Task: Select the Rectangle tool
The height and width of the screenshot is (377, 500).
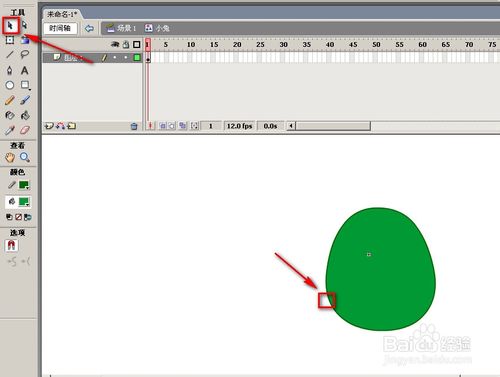Action: point(25,85)
